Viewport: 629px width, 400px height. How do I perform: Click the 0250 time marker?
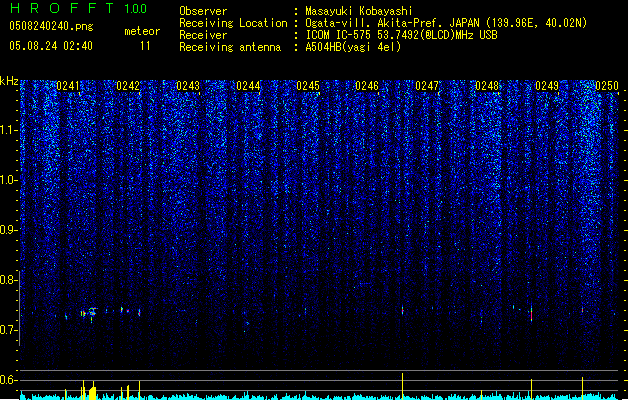[607, 86]
